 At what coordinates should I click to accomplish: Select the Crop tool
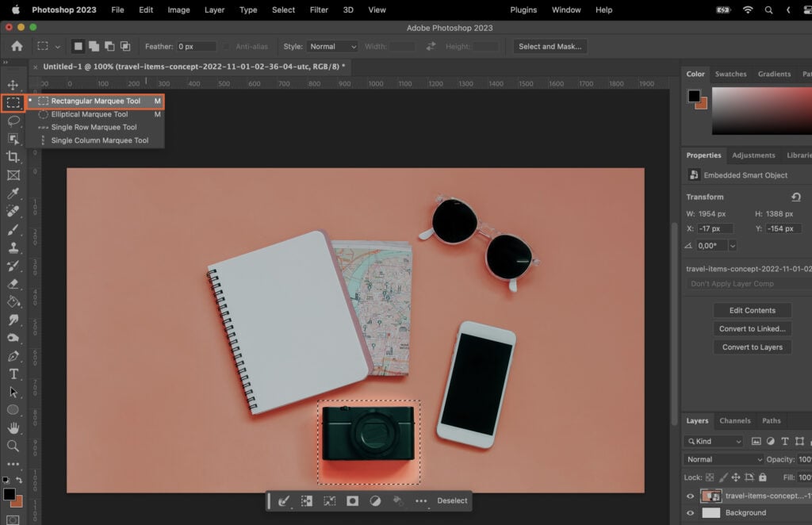coord(11,156)
